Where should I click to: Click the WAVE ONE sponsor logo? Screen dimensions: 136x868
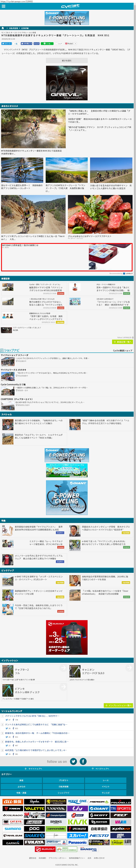pos(77,802)
